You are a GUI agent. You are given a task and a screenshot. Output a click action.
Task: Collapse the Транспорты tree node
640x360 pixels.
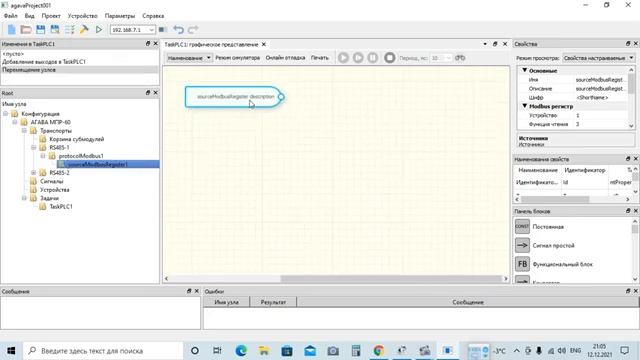coord(24,131)
